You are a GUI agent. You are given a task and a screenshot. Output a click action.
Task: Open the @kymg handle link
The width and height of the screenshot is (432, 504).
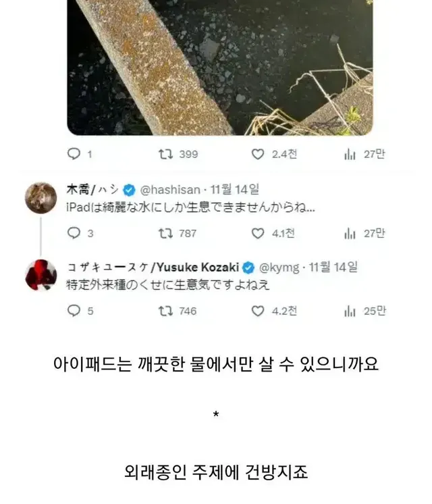coord(279,268)
